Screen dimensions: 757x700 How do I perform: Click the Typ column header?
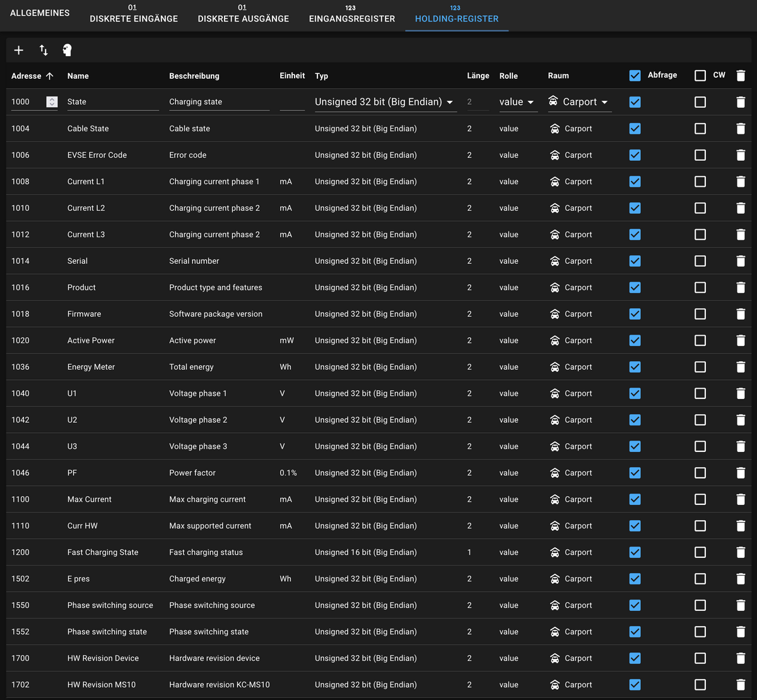click(x=322, y=76)
